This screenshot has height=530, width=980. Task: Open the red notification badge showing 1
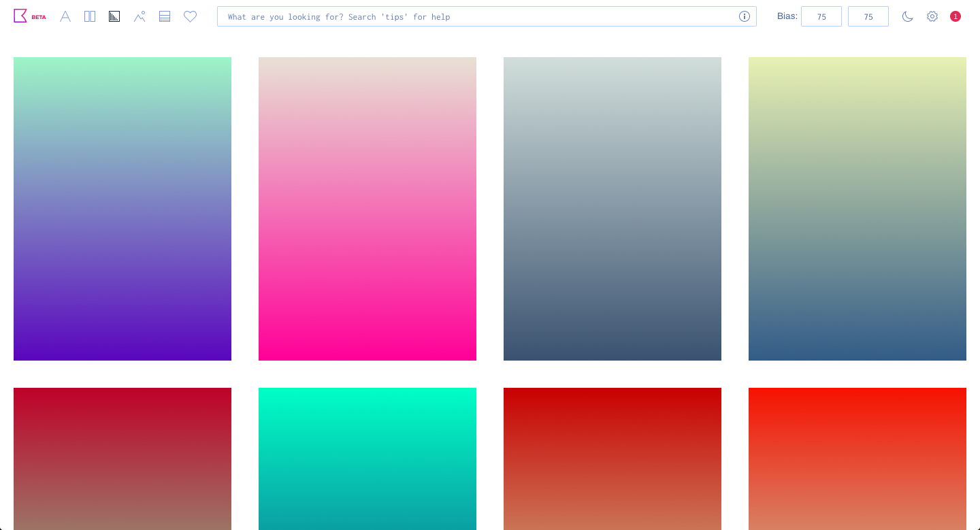coord(955,16)
